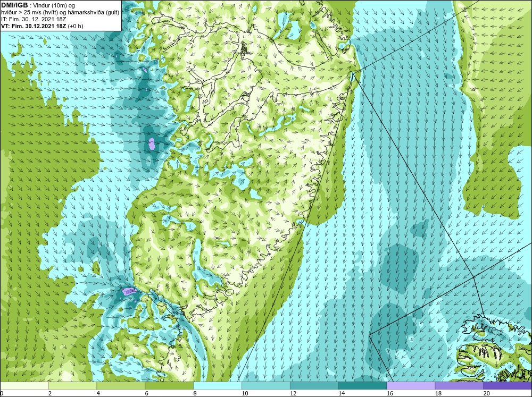Screen dimensions: 532x397
Task: Click the legend scale label 20
Action: (x=487, y=393)
